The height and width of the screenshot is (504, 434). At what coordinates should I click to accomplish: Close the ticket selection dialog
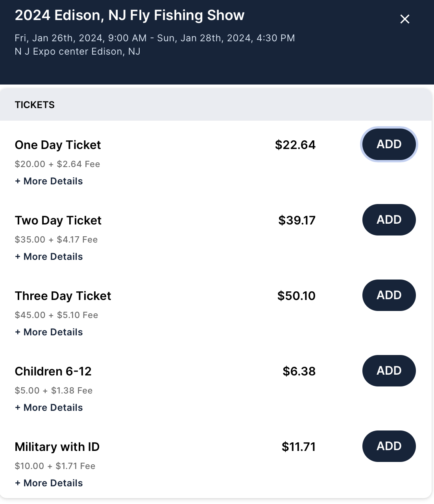pyautogui.click(x=404, y=19)
